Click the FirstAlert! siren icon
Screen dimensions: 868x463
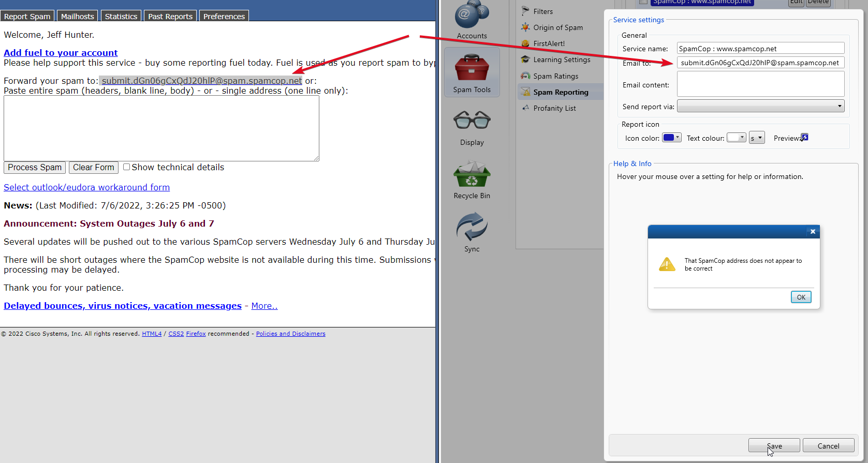coord(525,43)
